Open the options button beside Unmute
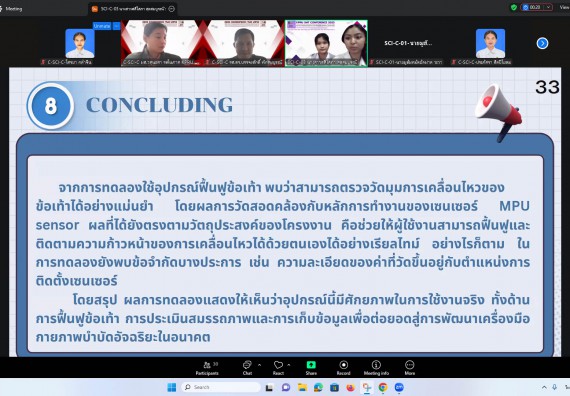This screenshot has height=396, width=570. click(x=116, y=26)
